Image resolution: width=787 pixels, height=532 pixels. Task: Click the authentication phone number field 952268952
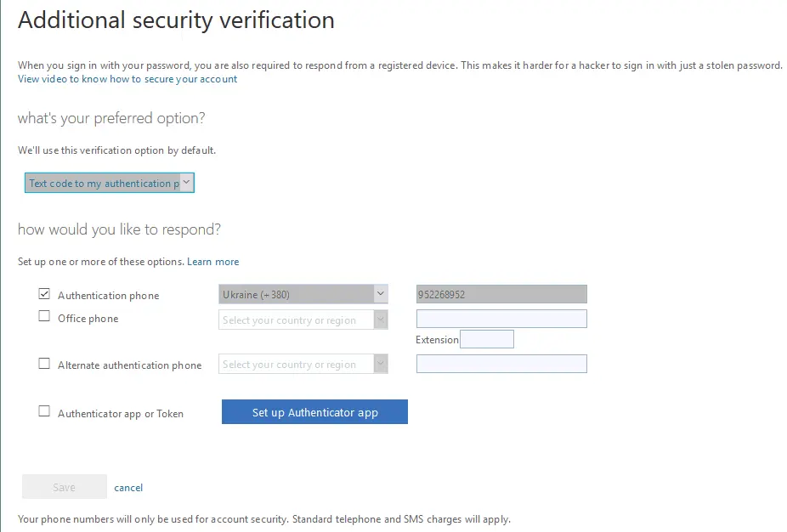coord(501,294)
